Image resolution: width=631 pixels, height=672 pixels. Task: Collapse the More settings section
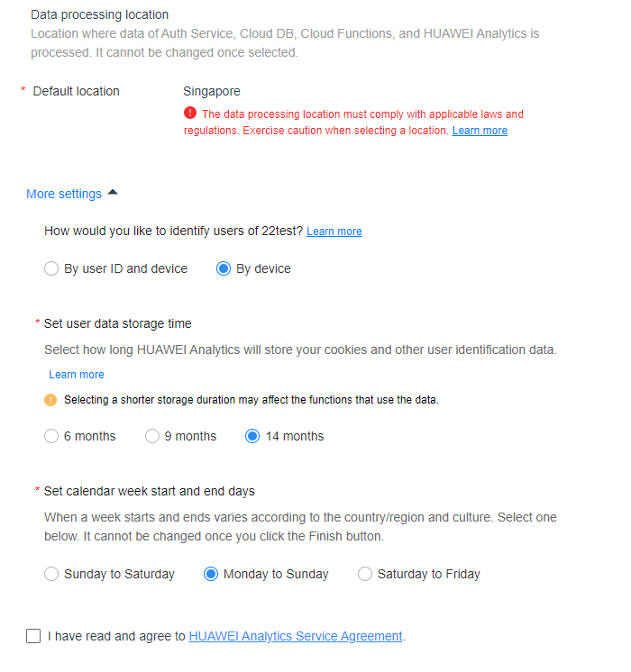coord(64,194)
